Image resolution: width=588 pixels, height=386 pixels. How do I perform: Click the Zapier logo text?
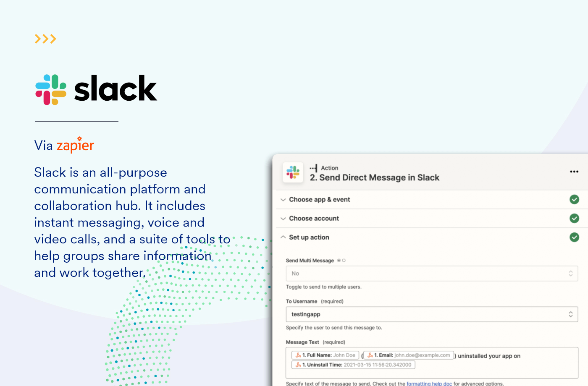75,145
